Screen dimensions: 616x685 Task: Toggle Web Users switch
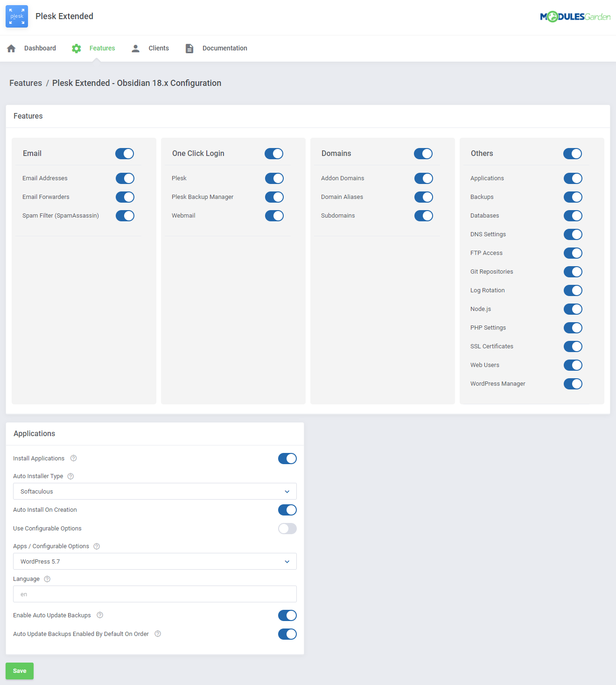point(573,365)
